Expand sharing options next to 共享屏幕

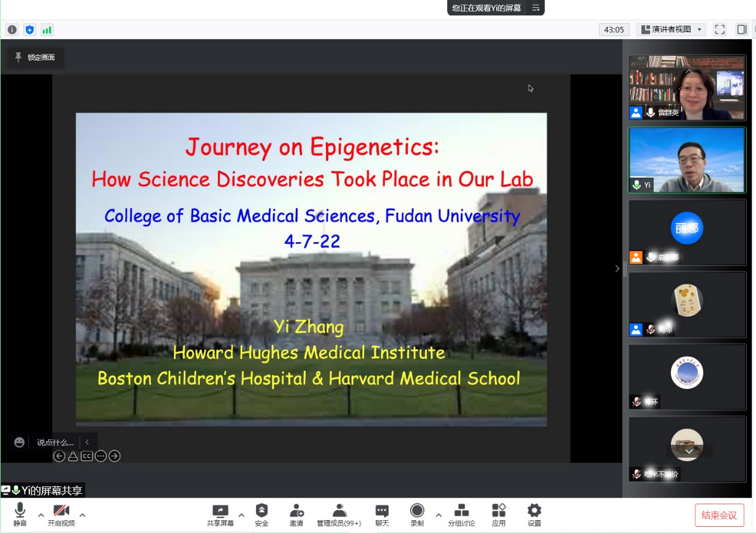point(241,515)
